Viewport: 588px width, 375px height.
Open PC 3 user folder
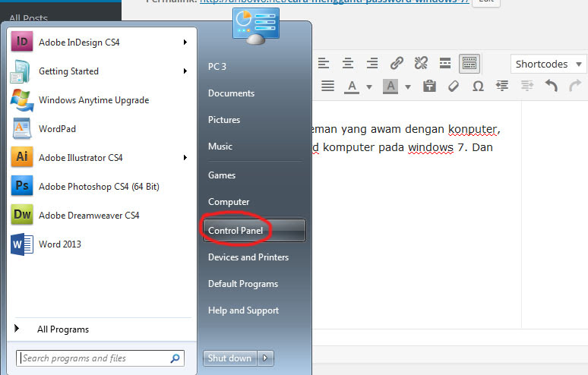(x=217, y=67)
